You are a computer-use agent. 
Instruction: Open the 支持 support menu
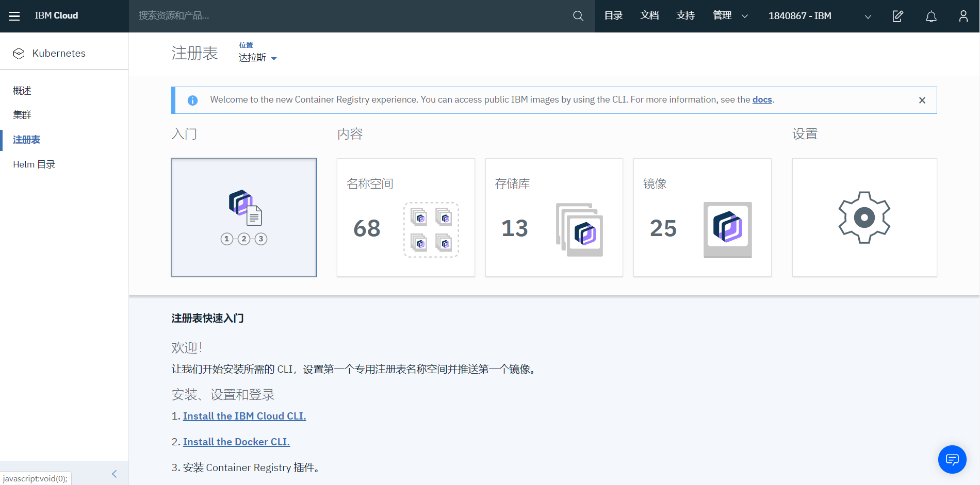(x=685, y=16)
